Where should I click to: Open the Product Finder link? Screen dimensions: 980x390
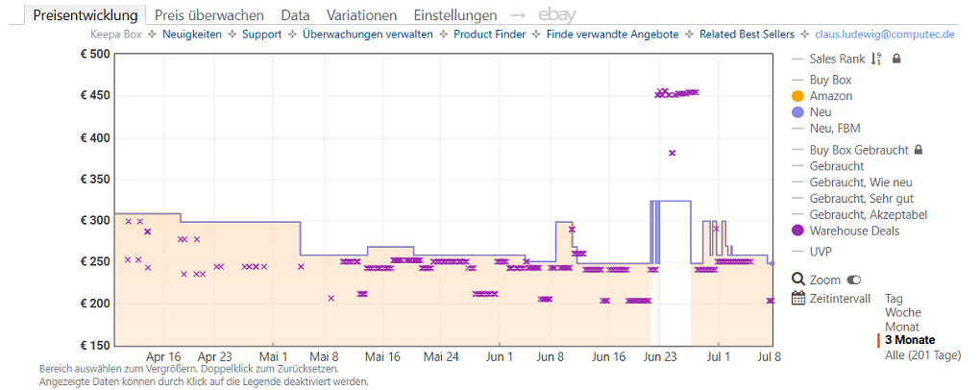(489, 35)
